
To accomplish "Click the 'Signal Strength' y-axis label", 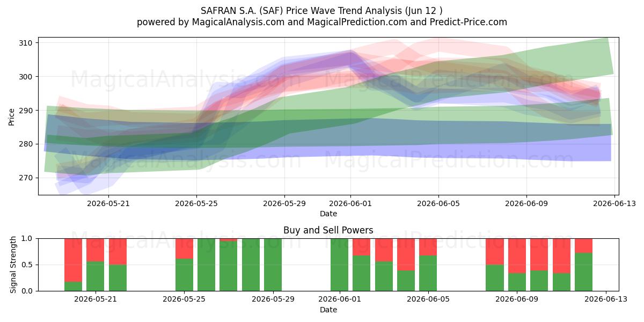I will (14, 265).
